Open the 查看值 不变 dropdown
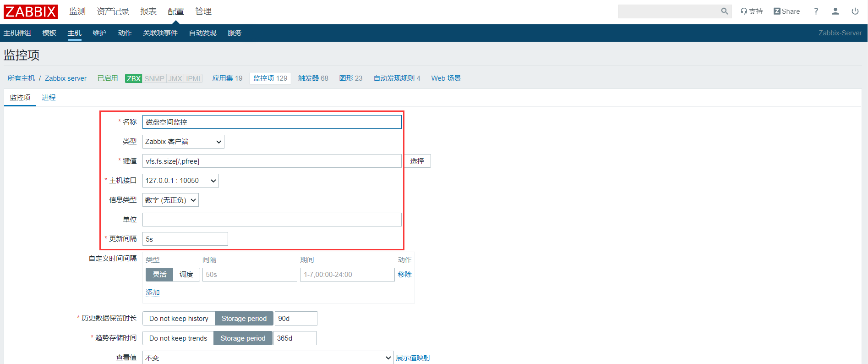This screenshot has width=868, height=364. pos(268,358)
